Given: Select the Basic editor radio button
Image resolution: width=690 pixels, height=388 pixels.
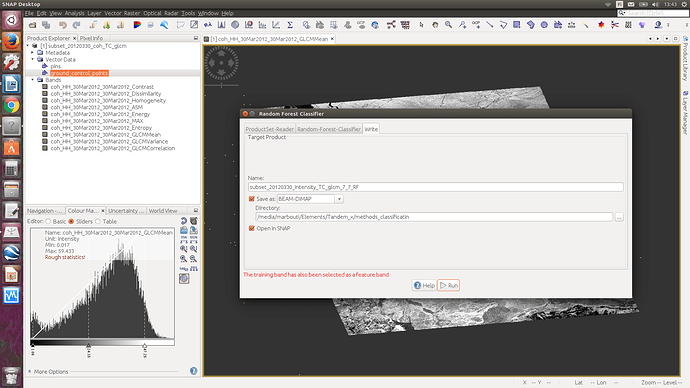Looking at the screenshot, I should (x=48, y=221).
